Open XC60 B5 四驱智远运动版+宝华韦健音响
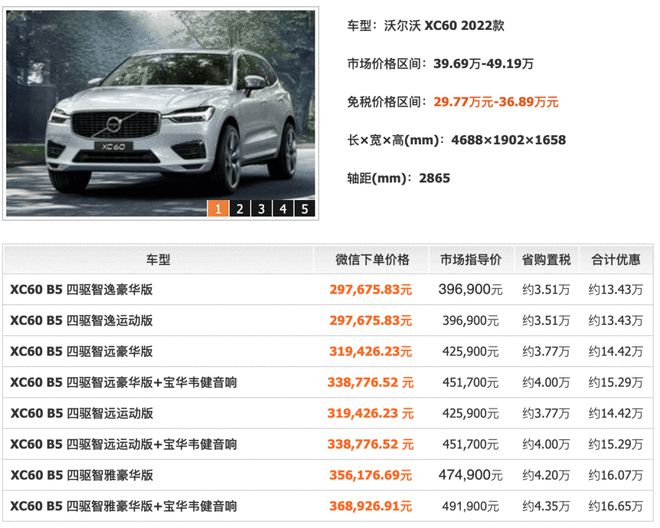660x528 pixels. [123, 444]
